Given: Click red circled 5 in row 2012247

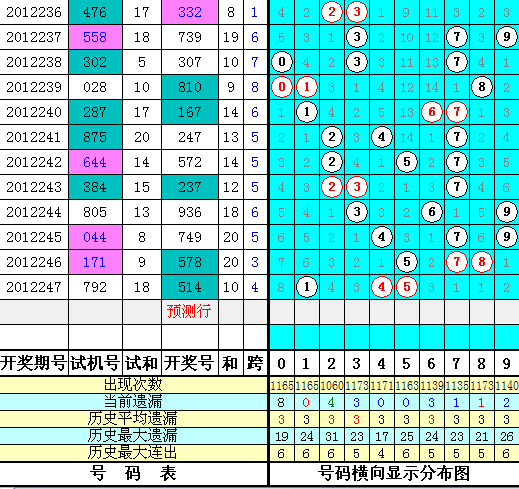Looking at the screenshot, I should (x=407, y=287).
